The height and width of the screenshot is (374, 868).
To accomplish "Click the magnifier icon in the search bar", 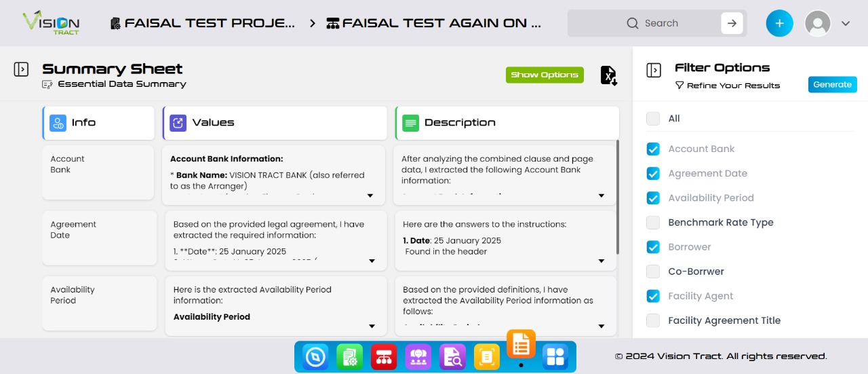I will pos(633,23).
